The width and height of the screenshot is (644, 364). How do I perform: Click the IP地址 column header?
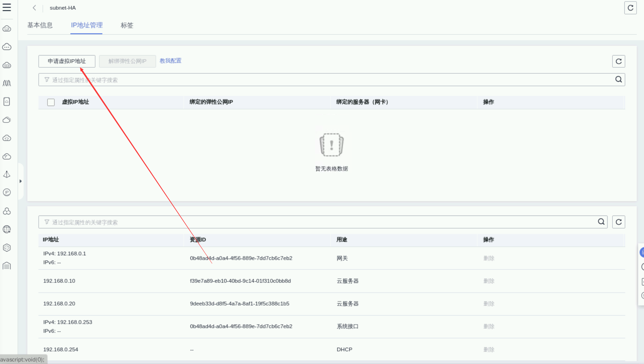click(51, 240)
